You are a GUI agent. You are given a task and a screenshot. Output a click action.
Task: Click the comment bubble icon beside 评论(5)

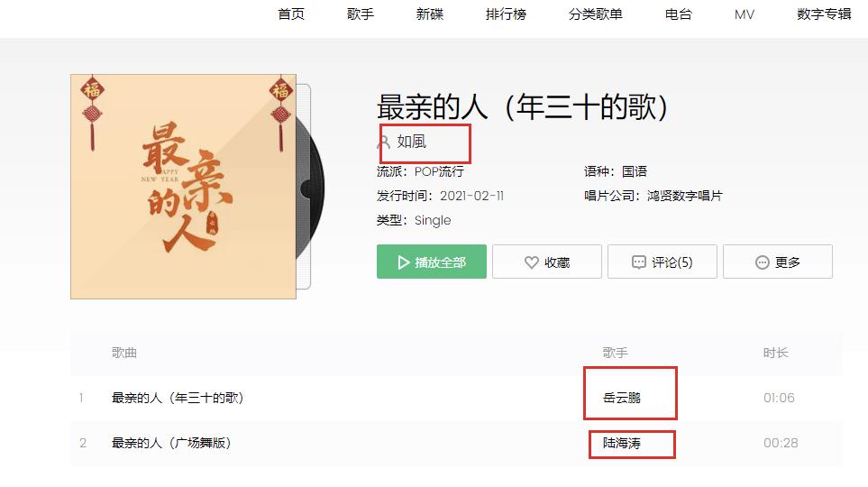pyautogui.click(x=639, y=262)
